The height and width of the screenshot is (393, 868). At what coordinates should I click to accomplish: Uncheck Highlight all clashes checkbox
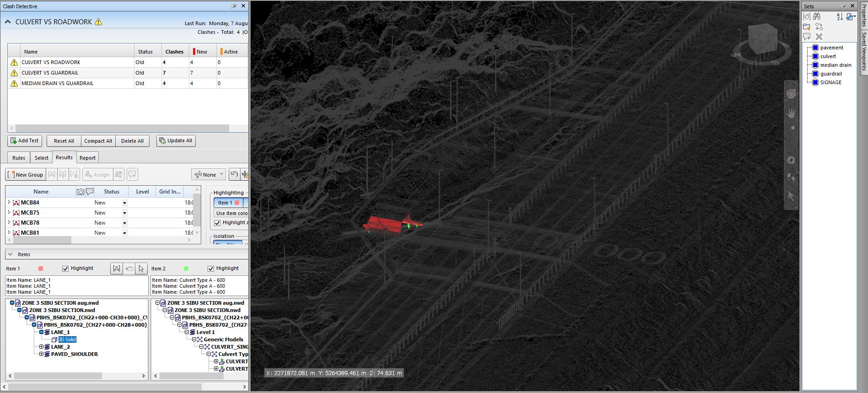(218, 223)
